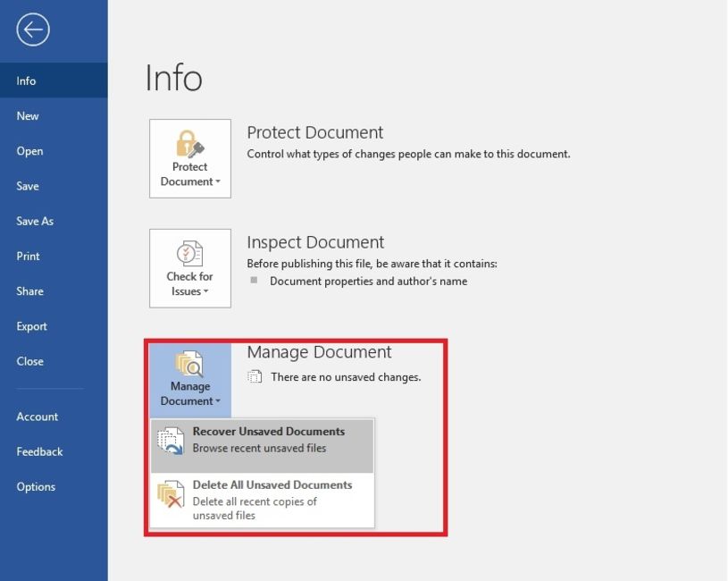This screenshot has width=728, height=581.
Task: Click 'Delete all recent copies of unsaved files' description
Action: [x=255, y=509]
